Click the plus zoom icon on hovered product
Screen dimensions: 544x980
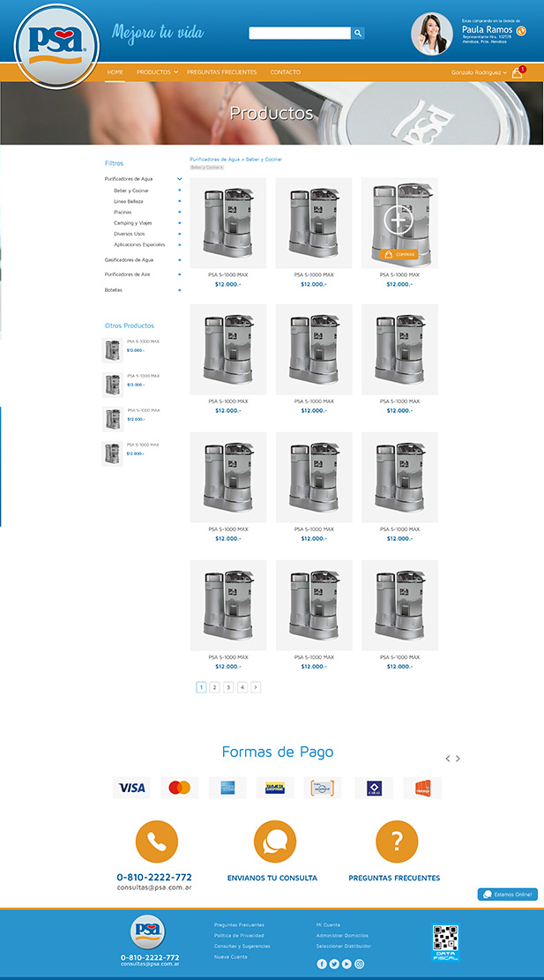(x=399, y=220)
